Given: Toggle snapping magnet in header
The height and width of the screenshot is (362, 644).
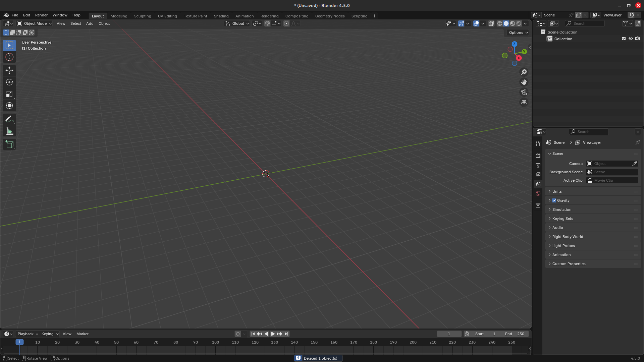Looking at the screenshot, I should click(267, 23).
